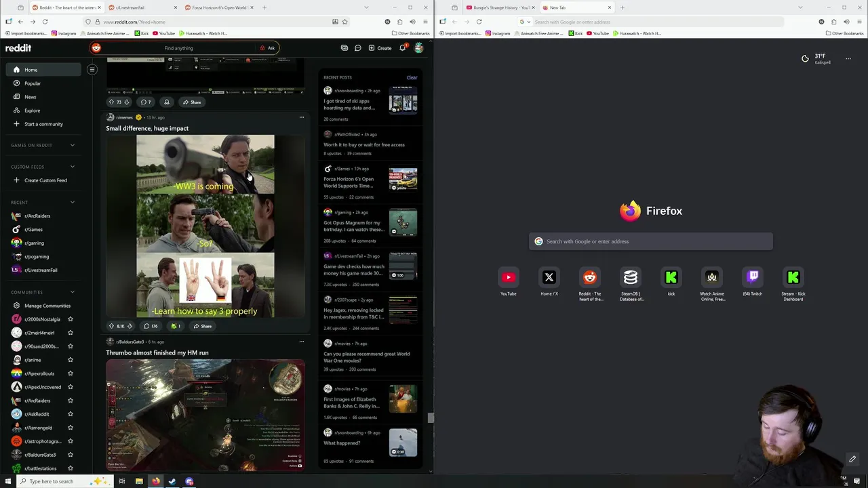Open weather widget options (three dots)

(848, 59)
